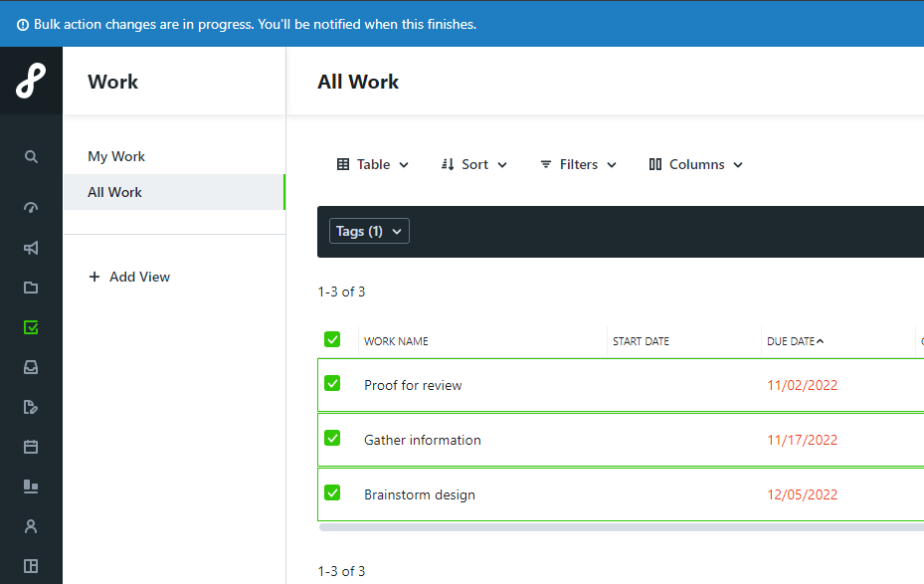This screenshot has width=924, height=584.
Task: Toggle the select-all header checkbox
Action: click(x=332, y=339)
